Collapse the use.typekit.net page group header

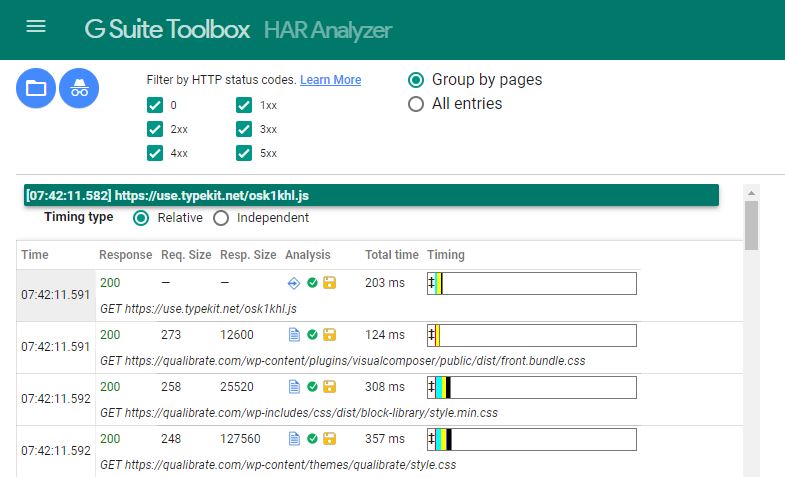click(371, 195)
